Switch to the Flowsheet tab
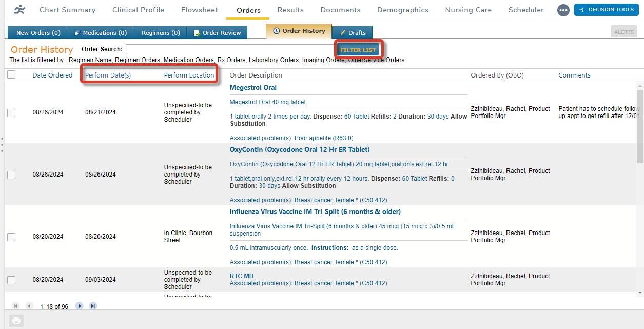The image size is (644, 329). 199,10
